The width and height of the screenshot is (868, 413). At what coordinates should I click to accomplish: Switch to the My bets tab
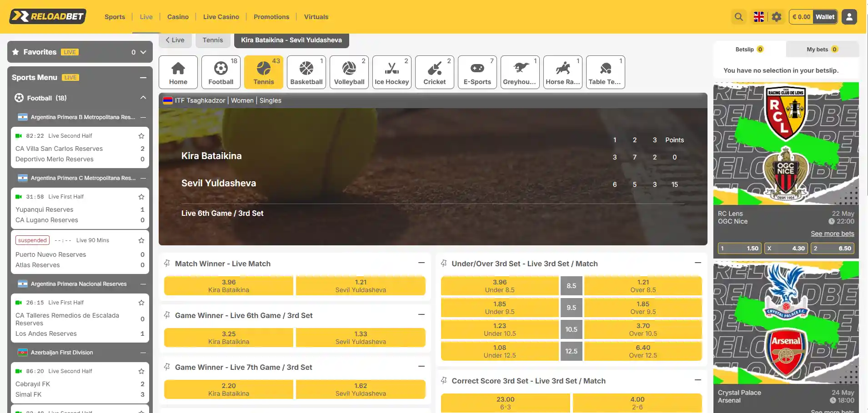[x=823, y=49]
